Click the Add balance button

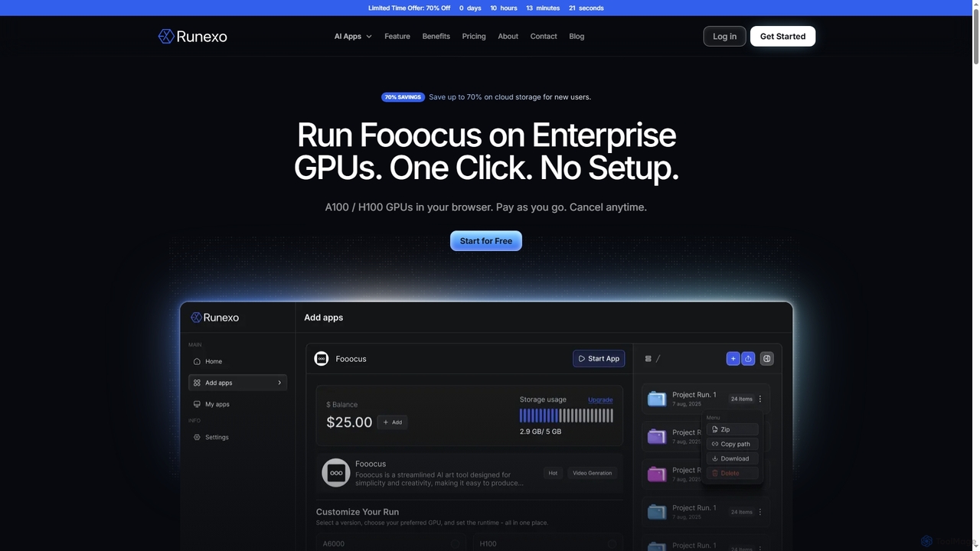point(392,422)
